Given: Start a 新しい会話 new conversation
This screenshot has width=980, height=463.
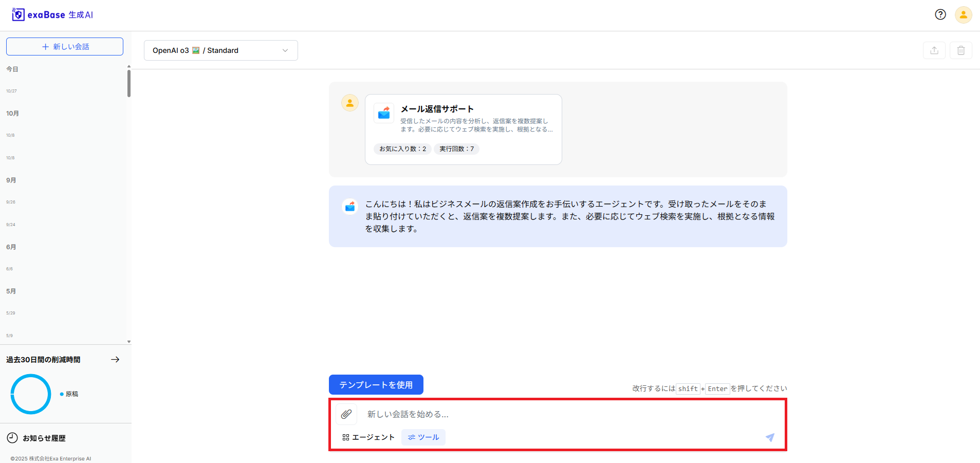Looking at the screenshot, I should click(65, 46).
